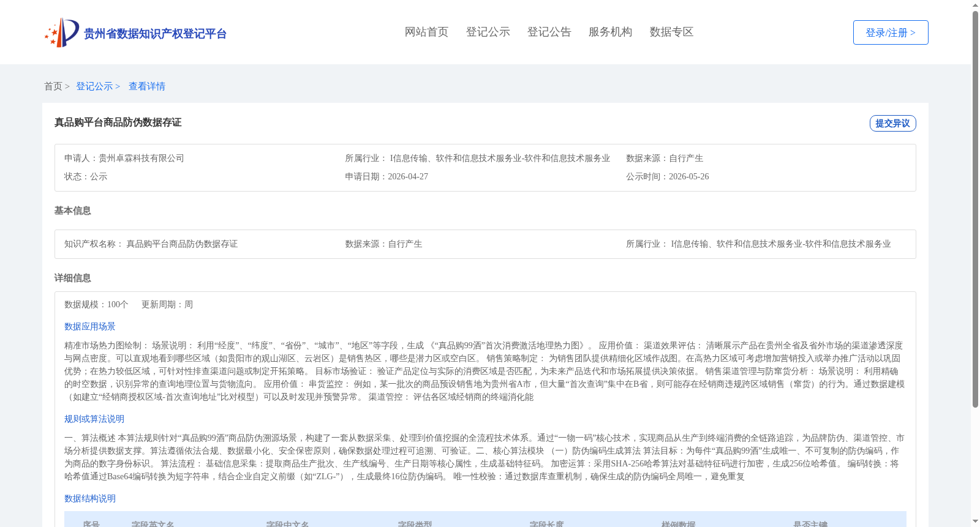The width and height of the screenshot is (980, 527).
Task: Go to 首页 breadcrumb link
Action: (53, 86)
